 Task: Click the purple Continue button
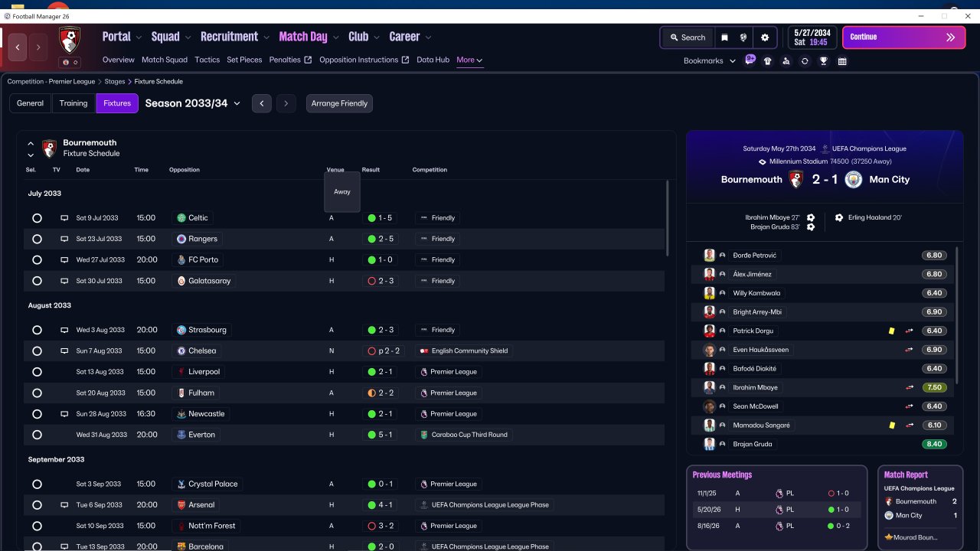click(904, 37)
